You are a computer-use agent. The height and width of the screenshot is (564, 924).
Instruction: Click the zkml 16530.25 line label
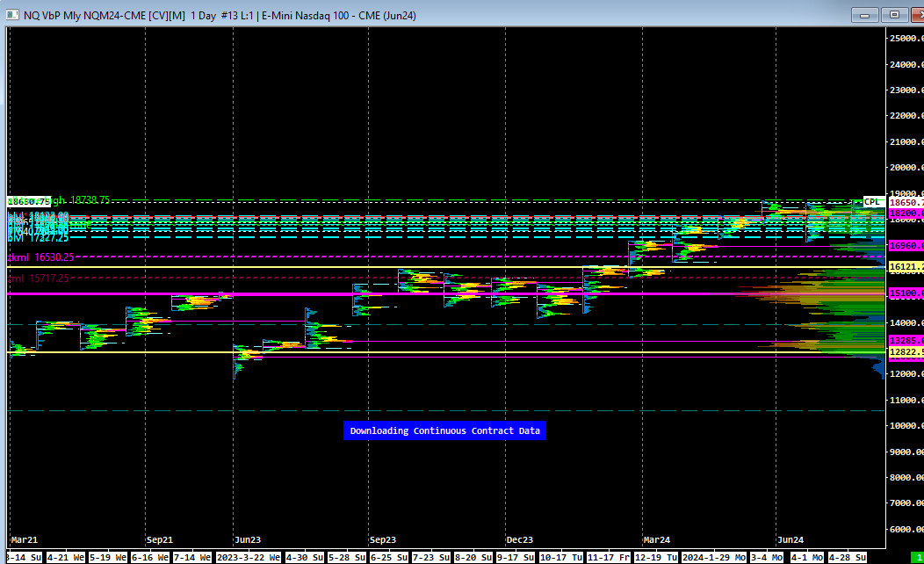coord(40,257)
